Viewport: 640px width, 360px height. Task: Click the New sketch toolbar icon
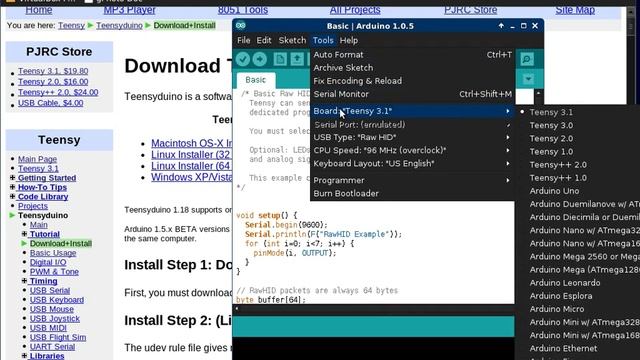280,59
